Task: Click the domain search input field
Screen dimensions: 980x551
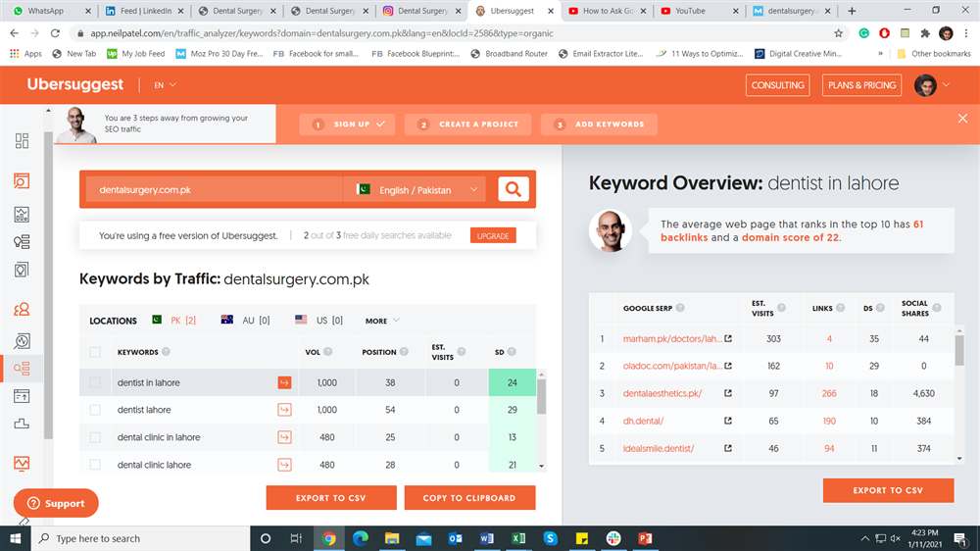Action: tap(214, 189)
